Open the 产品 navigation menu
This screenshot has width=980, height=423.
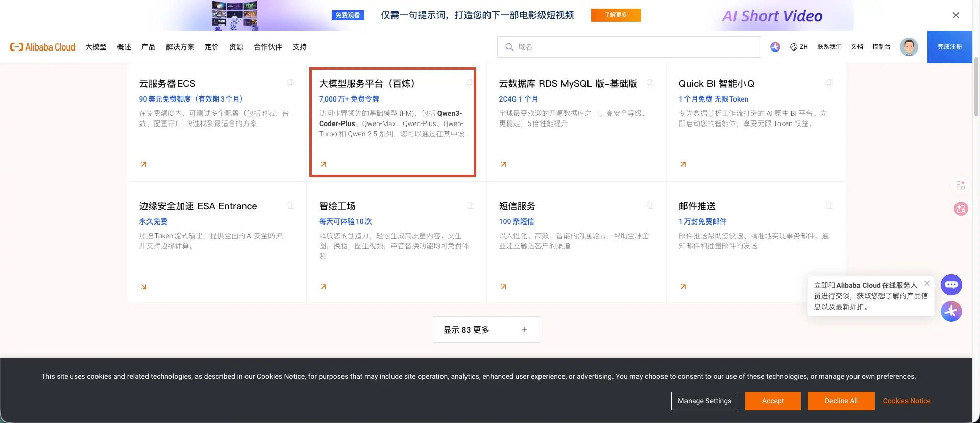149,47
